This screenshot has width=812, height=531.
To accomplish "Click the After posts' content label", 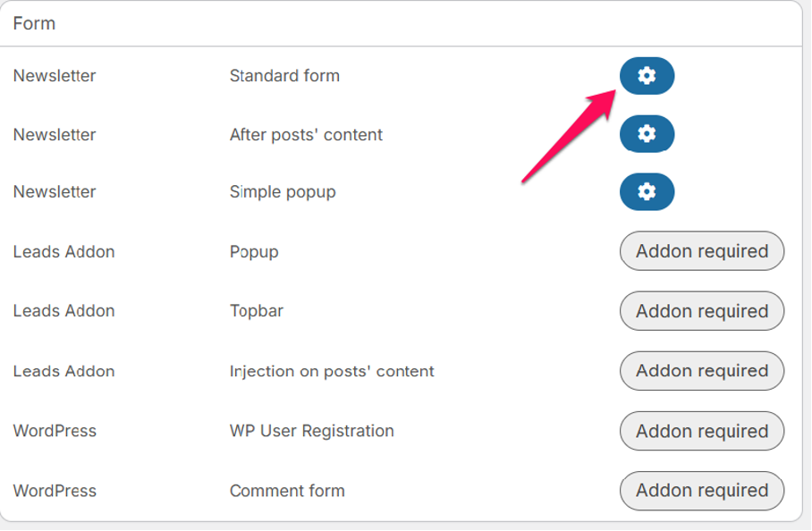I will click(x=306, y=135).
